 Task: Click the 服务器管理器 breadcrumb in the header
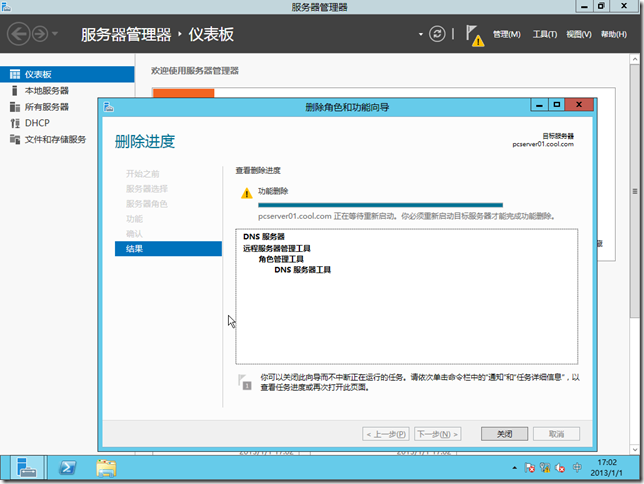pyautogui.click(x=126, y=34)
